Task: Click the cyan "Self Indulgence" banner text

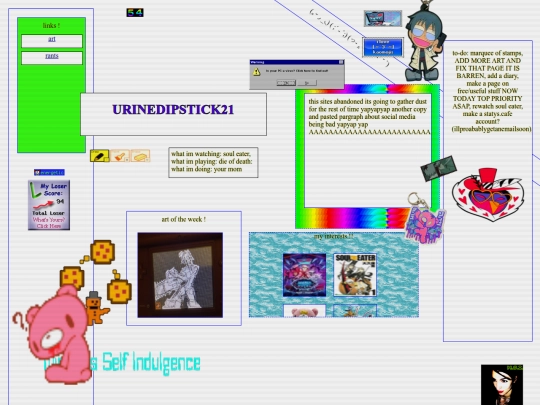Action: (x=152, y=363)
